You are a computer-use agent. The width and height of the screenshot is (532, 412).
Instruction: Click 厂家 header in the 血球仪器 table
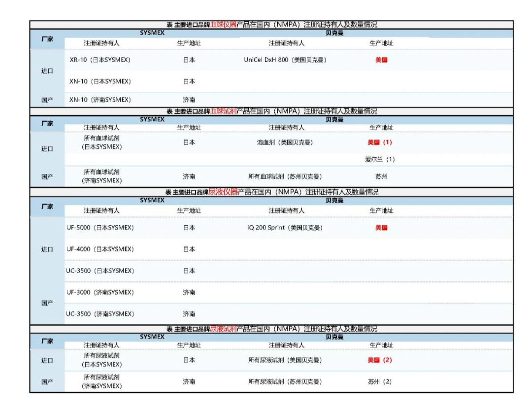click(x=47, y=39)
